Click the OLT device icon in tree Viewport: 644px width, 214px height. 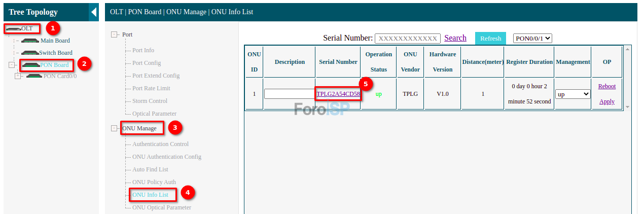coord(13,28)
